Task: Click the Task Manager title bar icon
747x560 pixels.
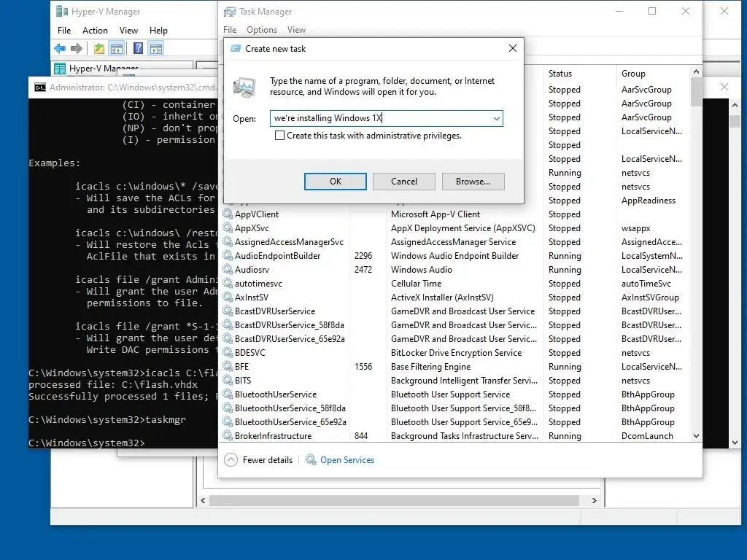Action: click(230, 12)
